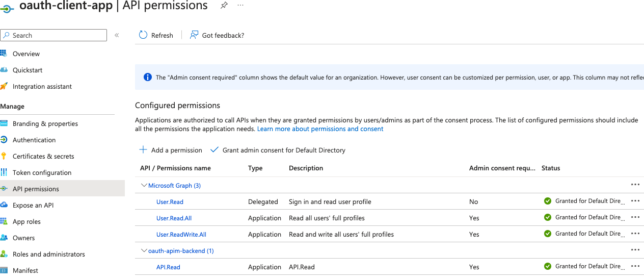
Task: Open Learn more about permissions and consent link
Action: coord(320,129)
